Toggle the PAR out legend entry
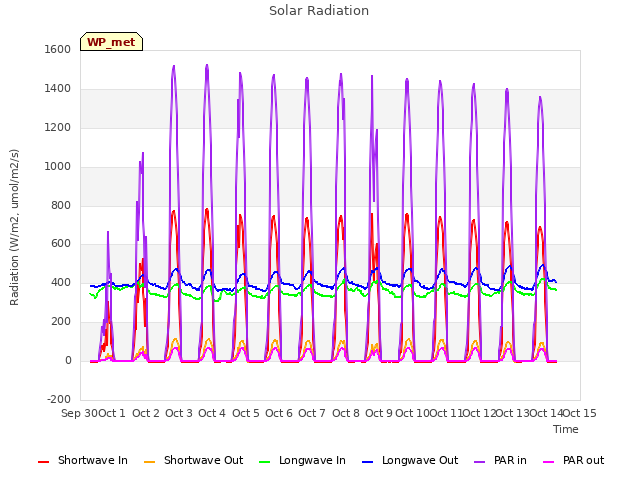Screen dimensions: 640x480 (573, 460)
